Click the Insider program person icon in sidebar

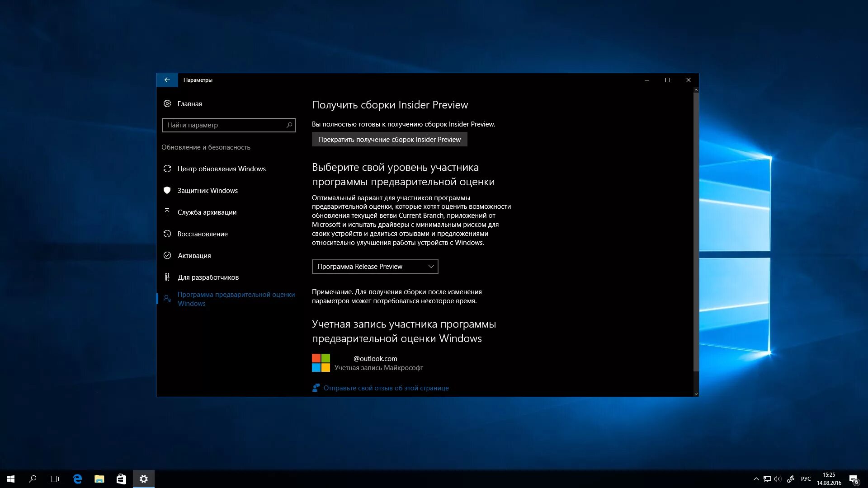click(167, 299)
